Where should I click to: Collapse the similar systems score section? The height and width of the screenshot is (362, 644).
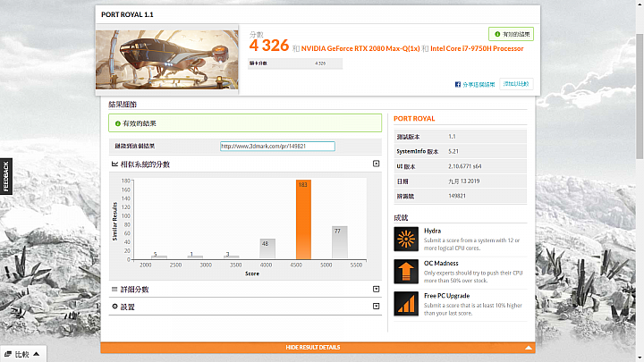pos(376,164)
